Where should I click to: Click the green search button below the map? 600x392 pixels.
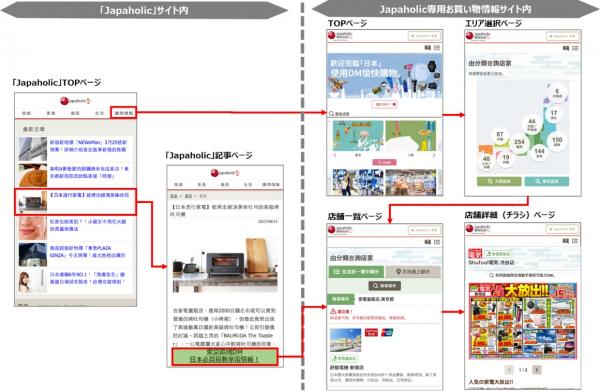pos(499,181)
